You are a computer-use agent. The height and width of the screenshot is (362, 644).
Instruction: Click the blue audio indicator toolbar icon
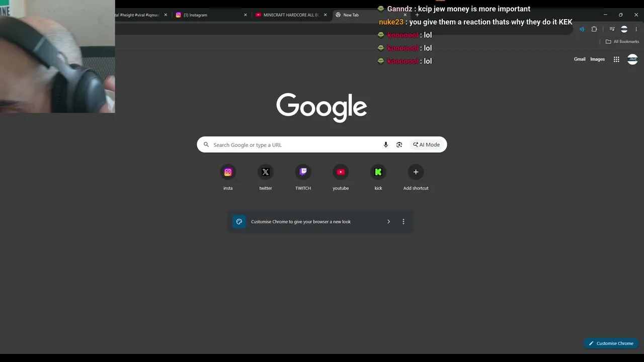(x=582, y=29)
